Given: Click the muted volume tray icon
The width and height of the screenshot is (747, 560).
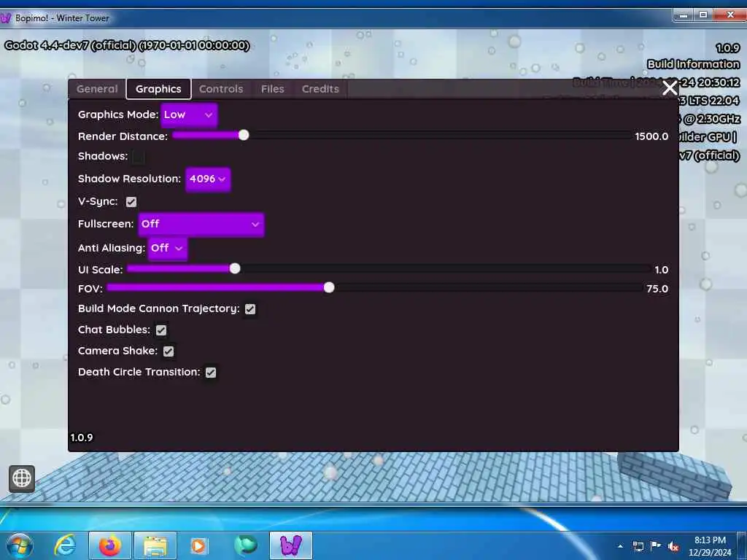Looking at the screenshot, I should point(673,546).
